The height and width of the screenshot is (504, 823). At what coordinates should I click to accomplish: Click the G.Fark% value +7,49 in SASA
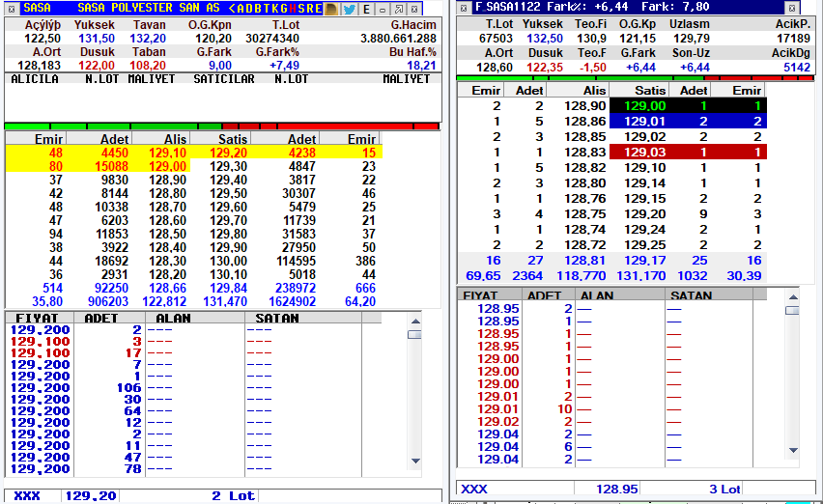pyautogui.click(x=285, y=65)
